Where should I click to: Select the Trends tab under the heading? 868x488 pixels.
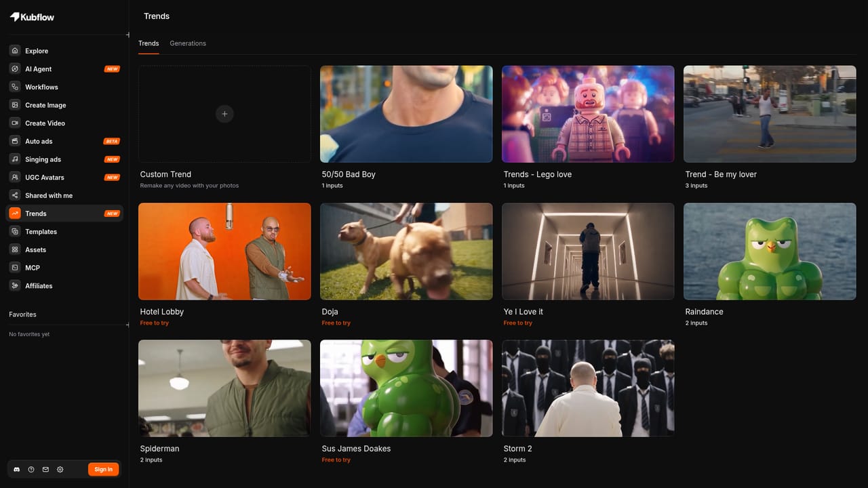149,43
